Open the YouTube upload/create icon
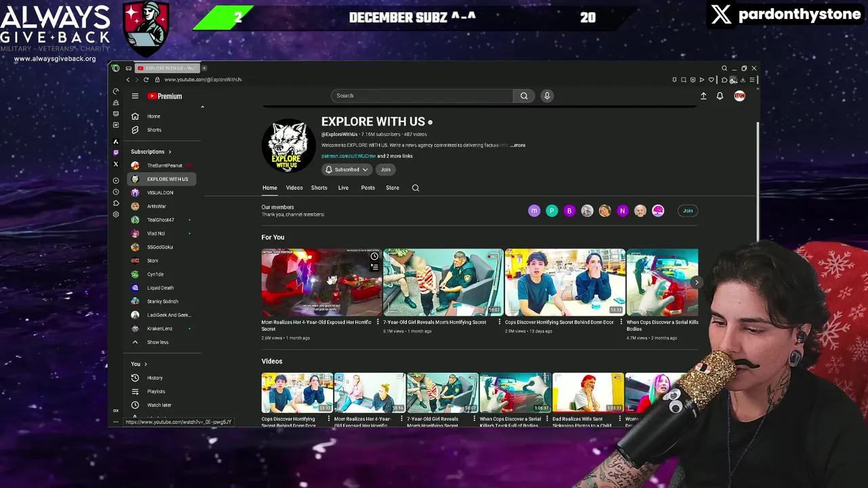 [x=703, y=96]
